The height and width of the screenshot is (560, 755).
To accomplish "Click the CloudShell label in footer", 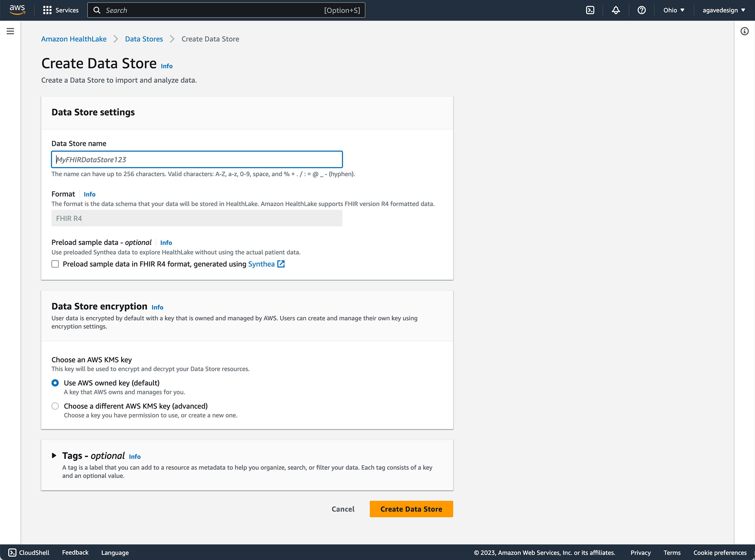I will click(x=34, y=553).
